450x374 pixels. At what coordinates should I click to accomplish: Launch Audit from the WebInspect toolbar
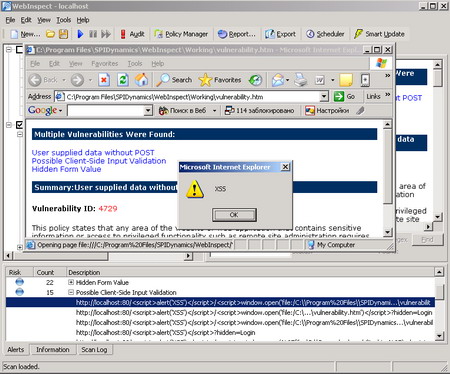point(132,34)
